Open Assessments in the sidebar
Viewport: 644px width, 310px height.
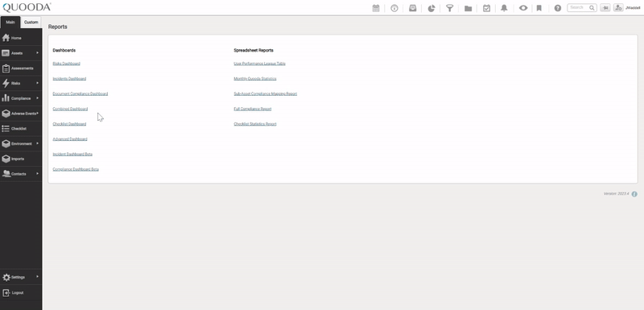pyautogui.click(x=21, y=68)
